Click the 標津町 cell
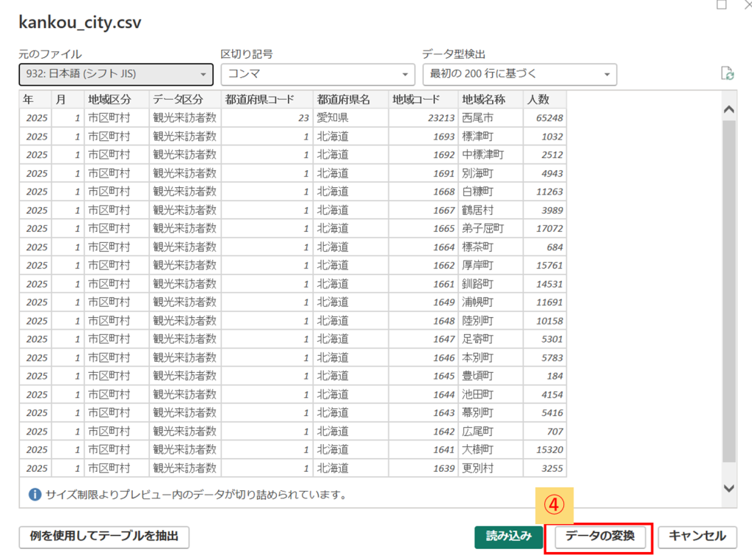Image resolution: width=752 pixels, height=560 pixels. click(491, 137)
